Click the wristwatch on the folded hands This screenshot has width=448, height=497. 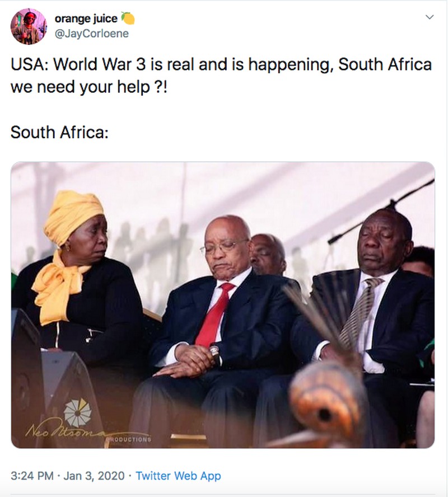214,353
